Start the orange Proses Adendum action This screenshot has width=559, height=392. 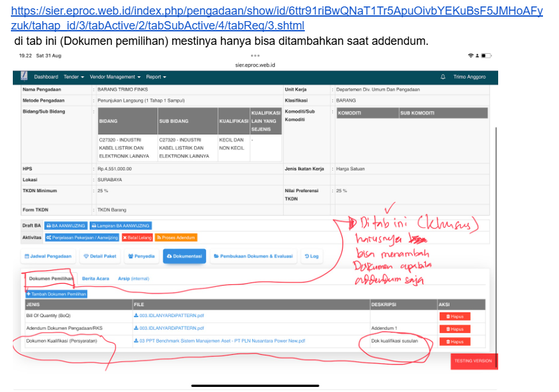(176, 237)
